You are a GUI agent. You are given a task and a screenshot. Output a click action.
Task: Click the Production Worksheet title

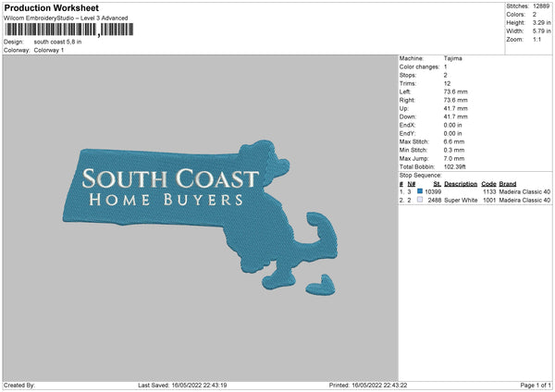[52, 7]
